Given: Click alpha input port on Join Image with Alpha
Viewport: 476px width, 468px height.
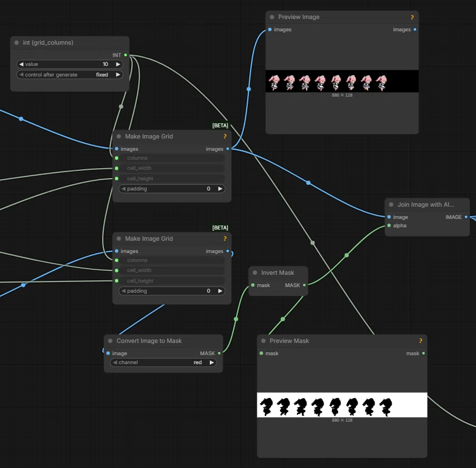Looking at the screenshot, I should pyautogui.click(x=389, y=226).
